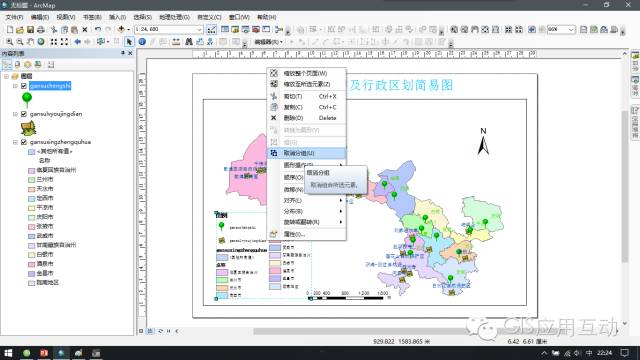
Task: Select the Find binoculars tool
Action: 189,42
